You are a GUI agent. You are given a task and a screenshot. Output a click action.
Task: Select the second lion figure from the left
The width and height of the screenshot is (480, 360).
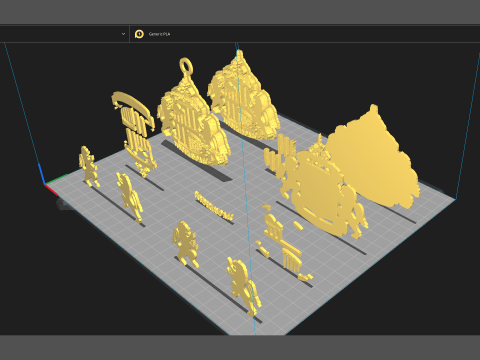[x=129, y=197]
